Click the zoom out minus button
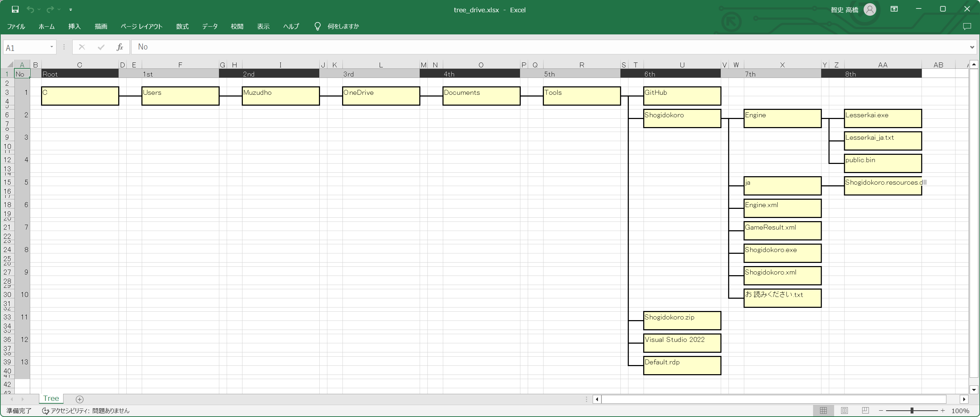This screenshot has height=417, width=980. click(881, 411)
